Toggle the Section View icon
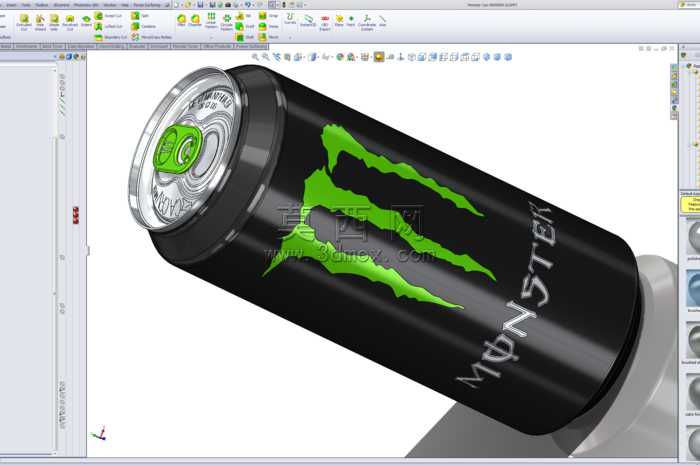This screenshot has width=700, height=465. pyautogui.click(x=288, y=57)
